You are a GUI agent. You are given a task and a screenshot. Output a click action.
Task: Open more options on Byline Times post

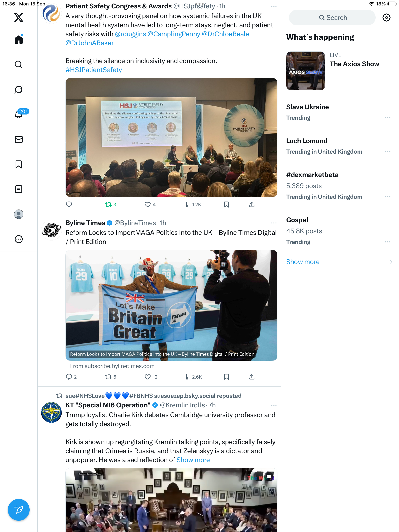click(x=274, y=223)
